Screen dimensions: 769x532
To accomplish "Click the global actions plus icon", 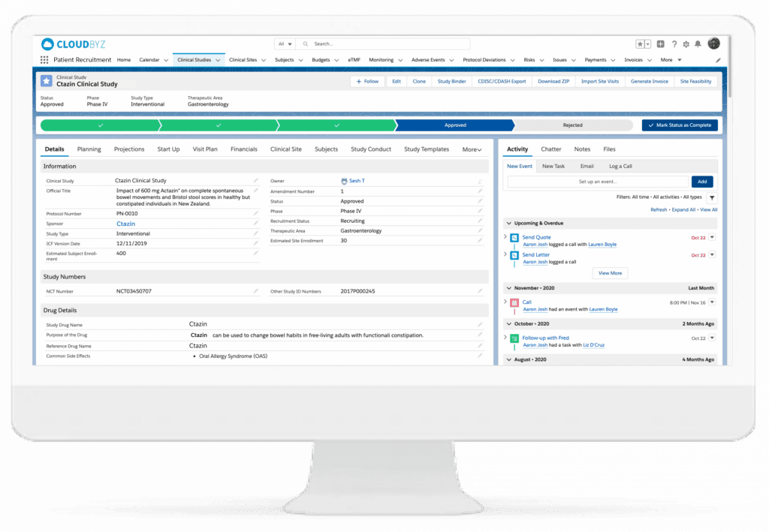I will click(x=661, y=44).
